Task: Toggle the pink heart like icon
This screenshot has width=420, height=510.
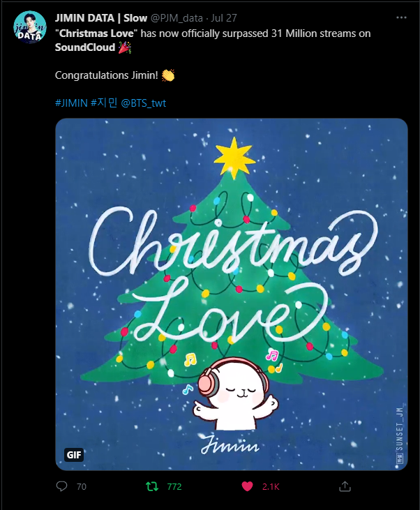Action: point(247,486)
